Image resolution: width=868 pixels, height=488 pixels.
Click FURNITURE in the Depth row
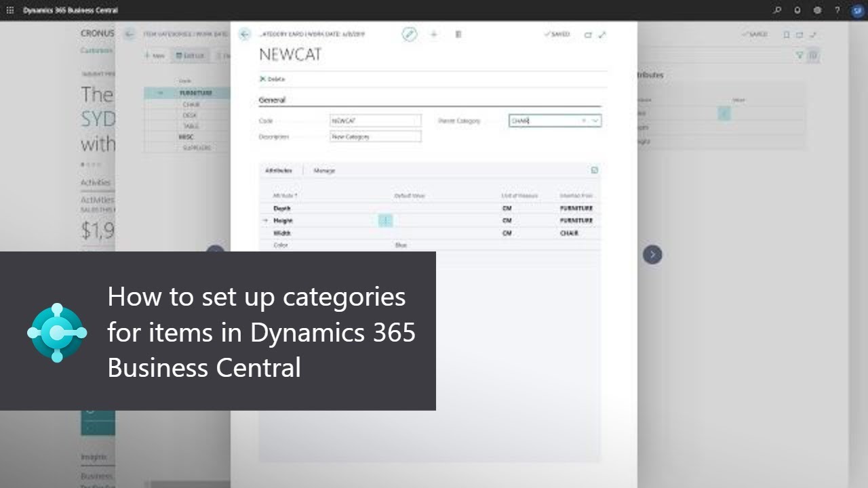(x=576, y=208)
